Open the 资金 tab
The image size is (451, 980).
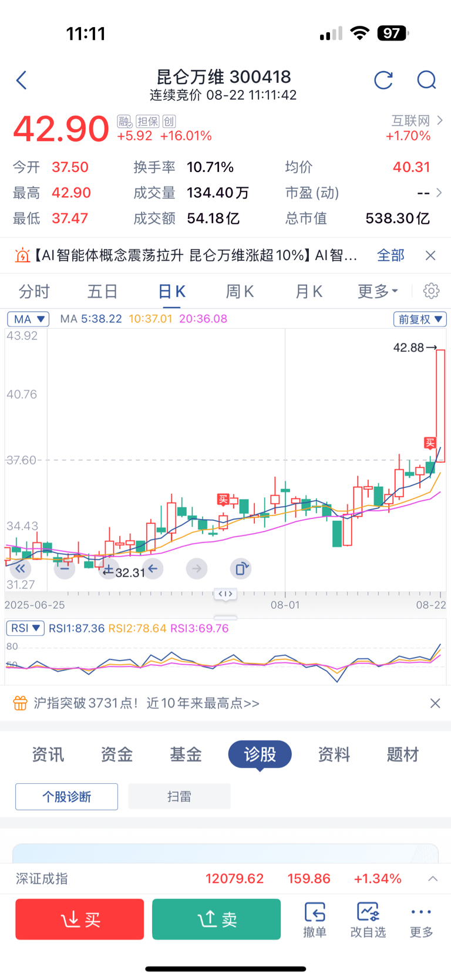(117, 755)
